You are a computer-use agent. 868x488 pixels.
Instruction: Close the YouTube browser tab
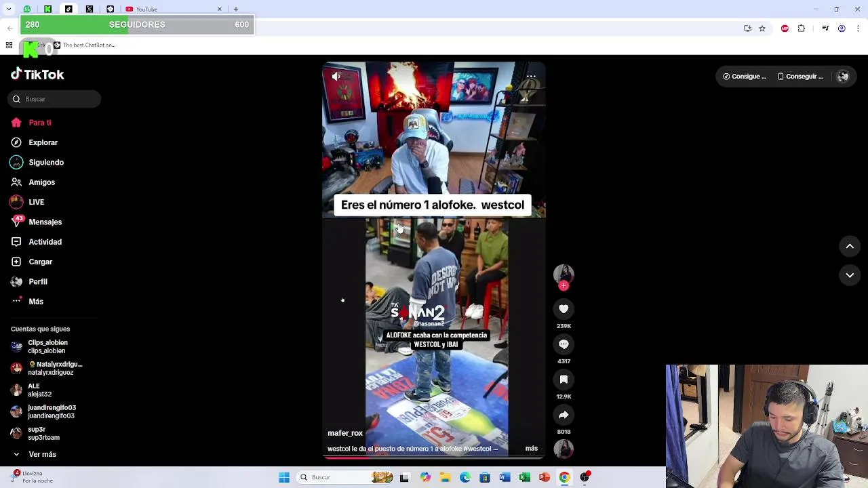click(220, 9)
